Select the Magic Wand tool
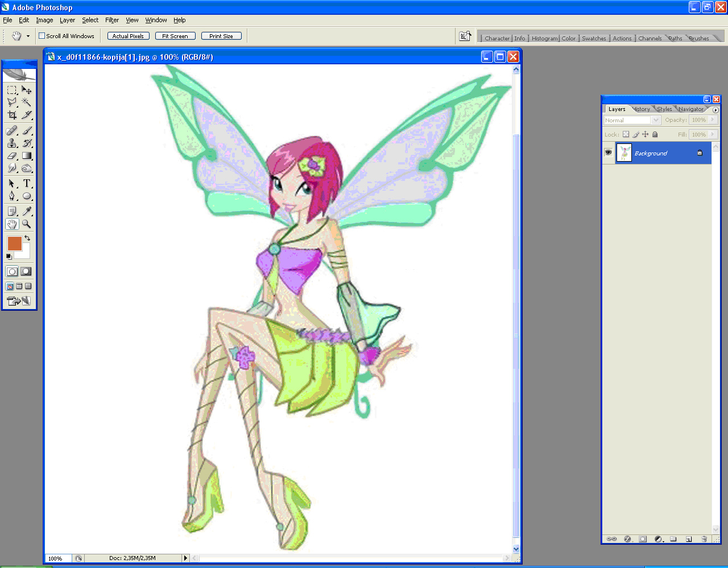728x568 pixels. point(27,102)
